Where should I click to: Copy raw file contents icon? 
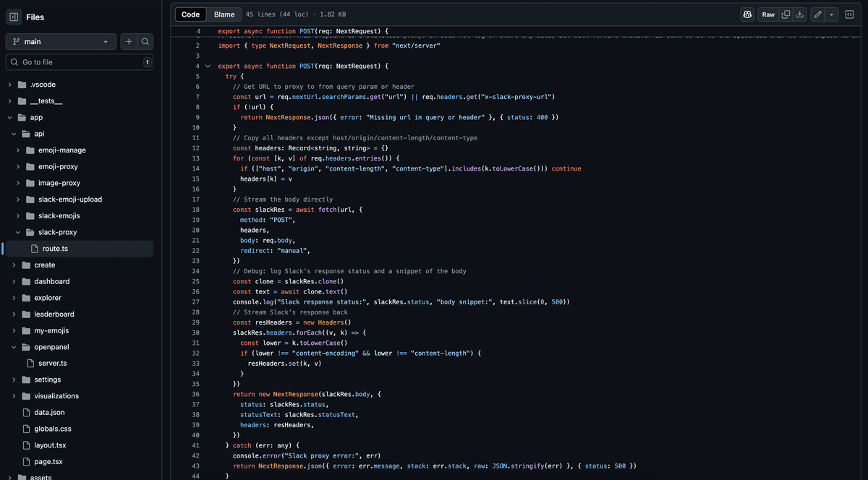tap(786, 14)
